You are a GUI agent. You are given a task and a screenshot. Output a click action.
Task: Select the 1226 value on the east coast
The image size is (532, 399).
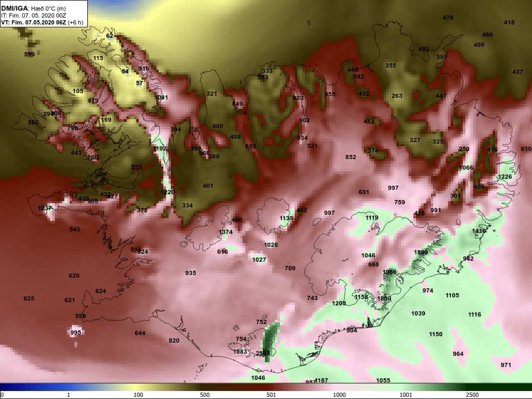[505, 177]
